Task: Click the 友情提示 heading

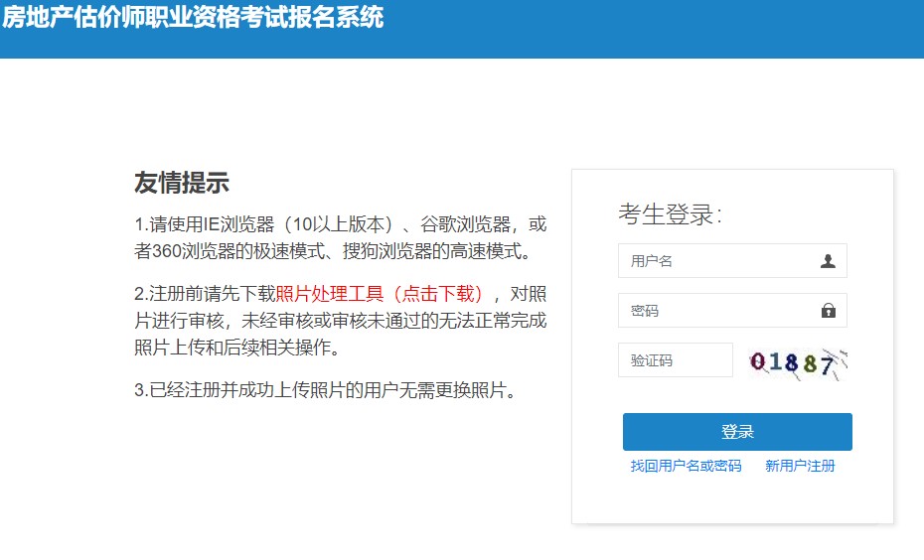Action: pos(182,183)
